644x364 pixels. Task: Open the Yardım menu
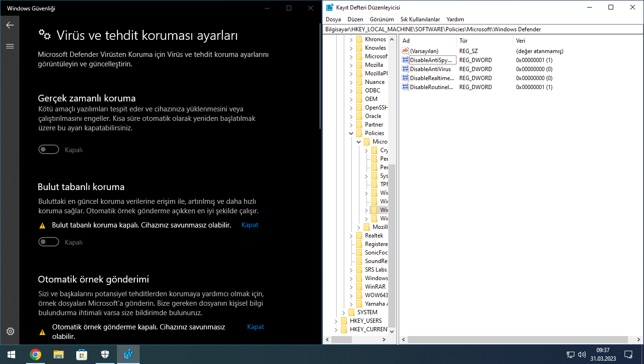(455, 19)
